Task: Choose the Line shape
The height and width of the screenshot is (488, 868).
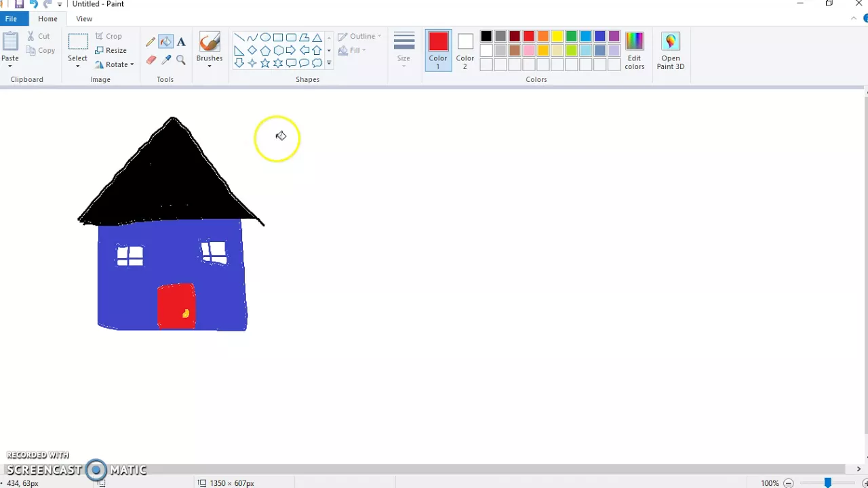Action: point(239,37)
